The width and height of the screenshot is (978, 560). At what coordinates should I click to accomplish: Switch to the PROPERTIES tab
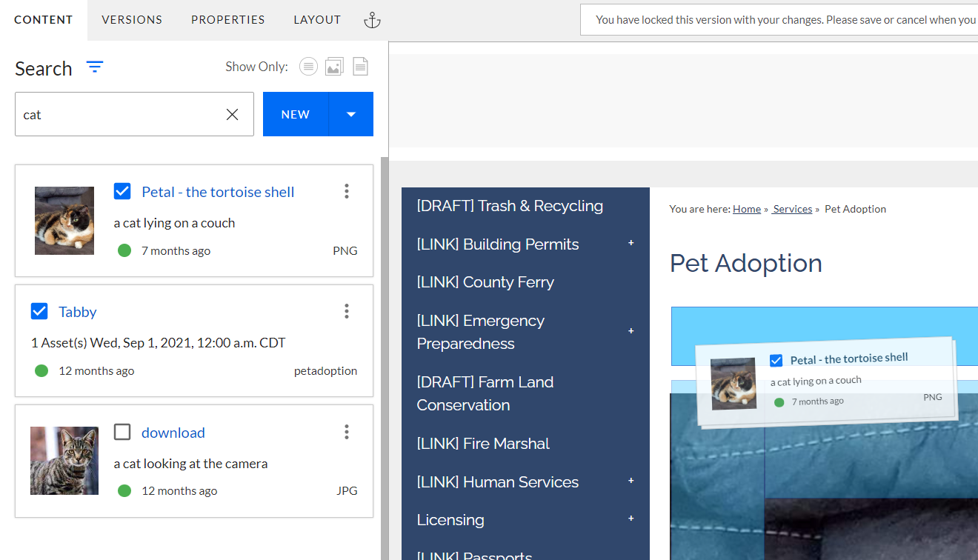pos(228,20)
